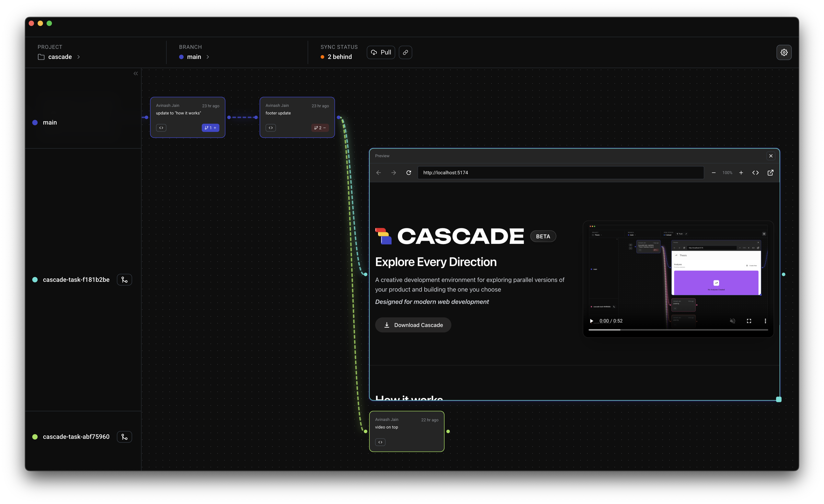This screenshot has height=504, width=824.
Task: Reload the preview page
Action: pos(409,172)
